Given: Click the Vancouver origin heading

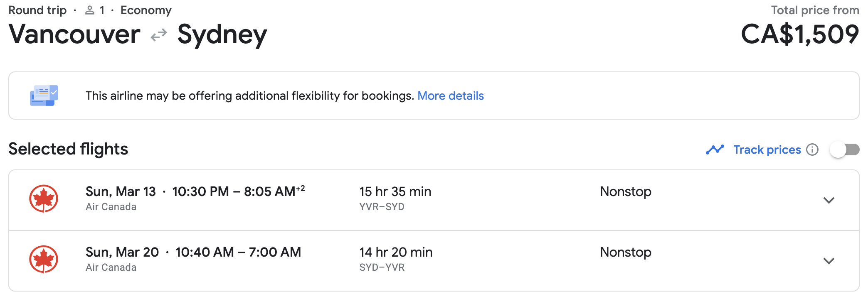Looking at the screenshot, I should pos(74,34).
